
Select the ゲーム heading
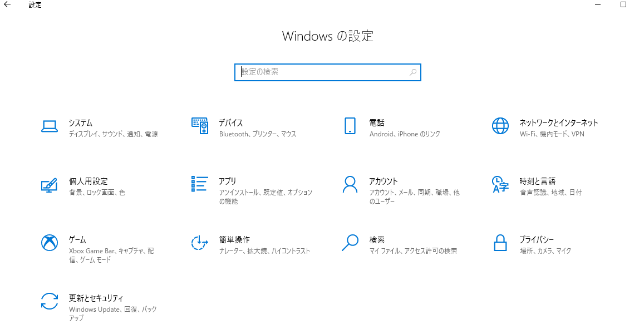(77, 239)
